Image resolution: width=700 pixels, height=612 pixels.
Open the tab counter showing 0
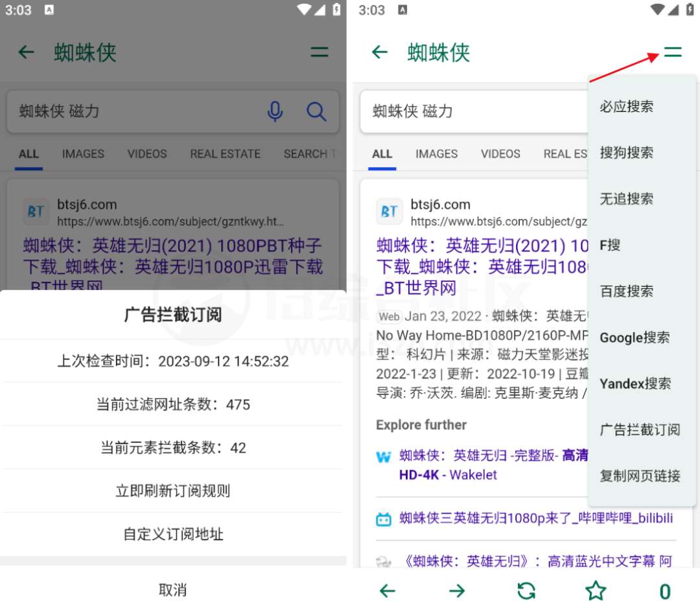pos(665,591)
